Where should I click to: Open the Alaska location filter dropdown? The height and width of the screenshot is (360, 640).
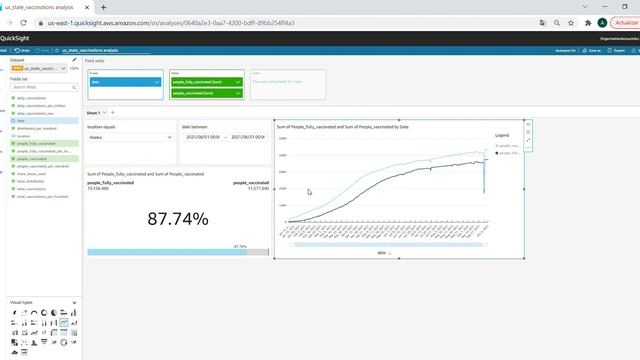(x=130, y=138)
